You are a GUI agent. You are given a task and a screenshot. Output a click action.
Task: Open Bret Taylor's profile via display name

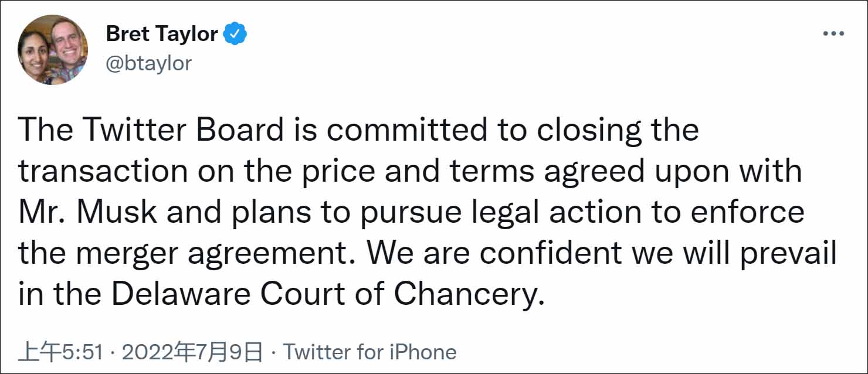click(x=161, y=34)
